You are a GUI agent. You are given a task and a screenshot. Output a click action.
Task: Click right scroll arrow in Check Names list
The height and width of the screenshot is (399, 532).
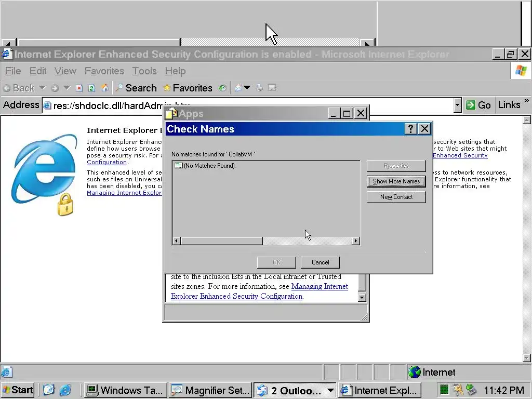[355, 241]
